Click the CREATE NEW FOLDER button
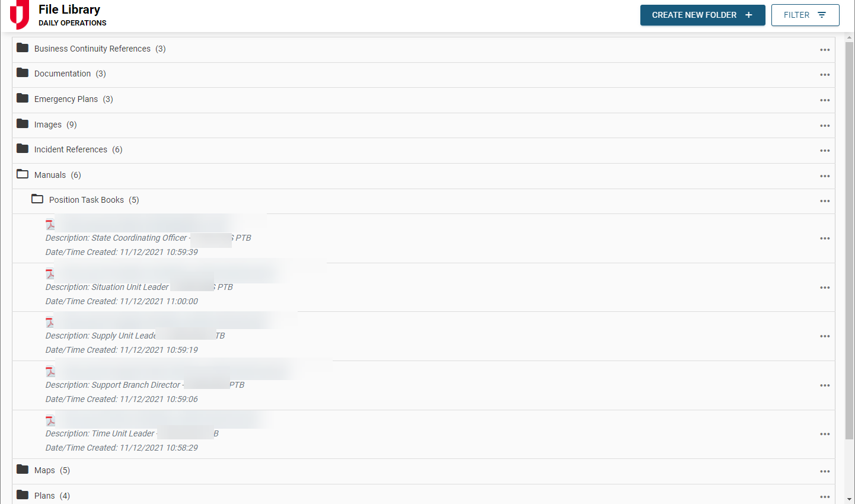 click(x=702, y=15)
